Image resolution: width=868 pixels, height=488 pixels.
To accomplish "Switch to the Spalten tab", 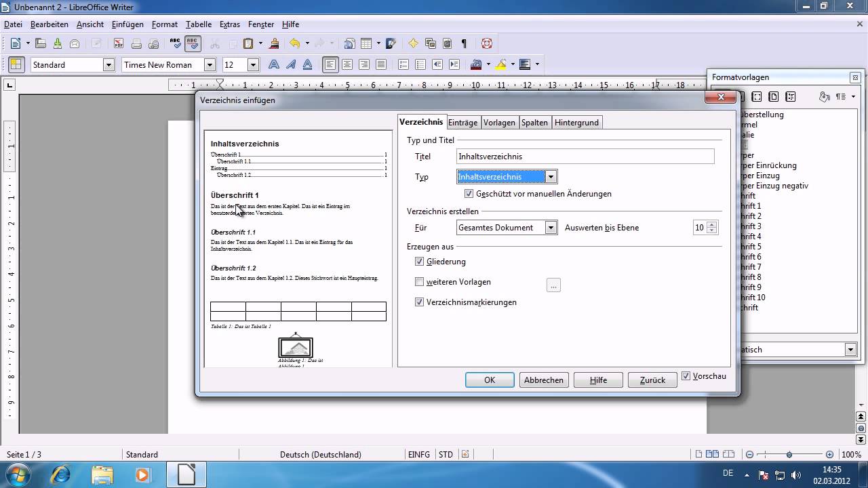I will click(x=535, y=123).
